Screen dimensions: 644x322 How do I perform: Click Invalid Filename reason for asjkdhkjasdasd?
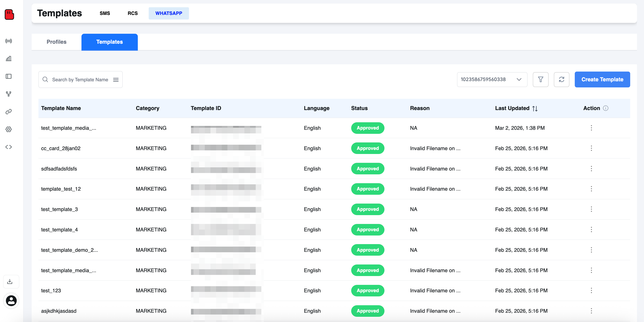[x=435, y=311]
